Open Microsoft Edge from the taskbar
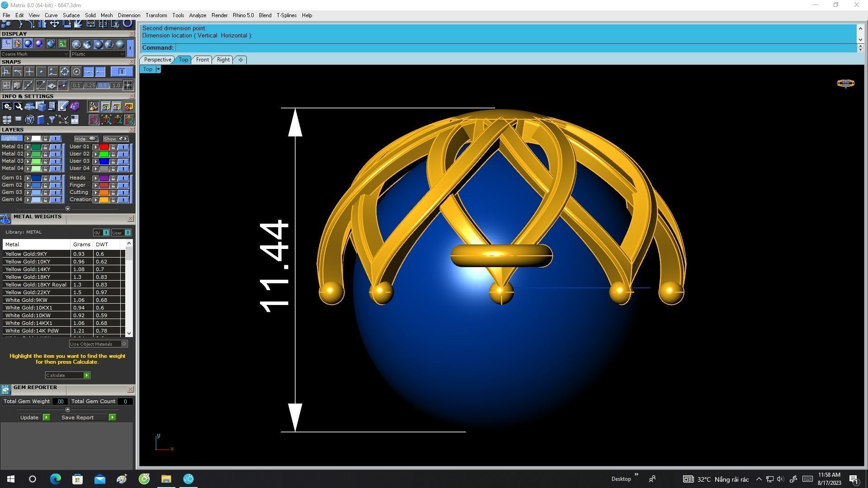Screen dimensions: 868x488 pyautogui.click(x=55, y=479)
